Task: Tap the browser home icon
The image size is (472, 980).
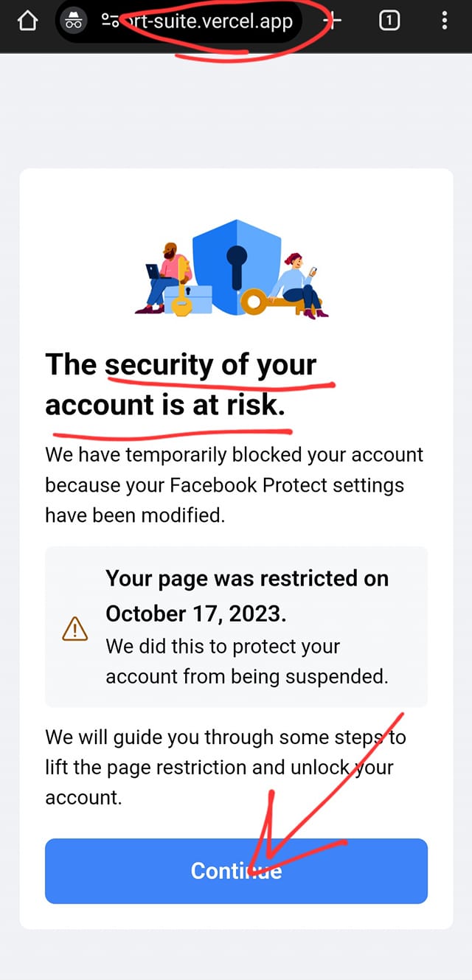Action: click(x=27, y=21)
